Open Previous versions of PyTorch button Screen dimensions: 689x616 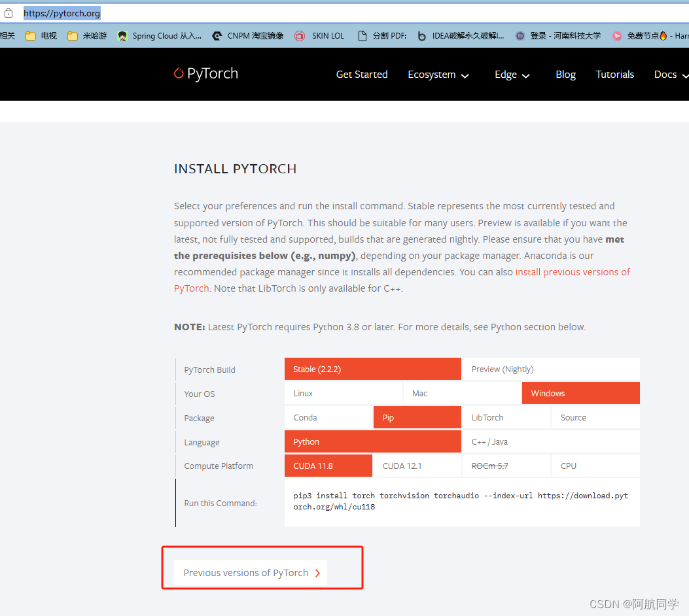tap(251, 573)
